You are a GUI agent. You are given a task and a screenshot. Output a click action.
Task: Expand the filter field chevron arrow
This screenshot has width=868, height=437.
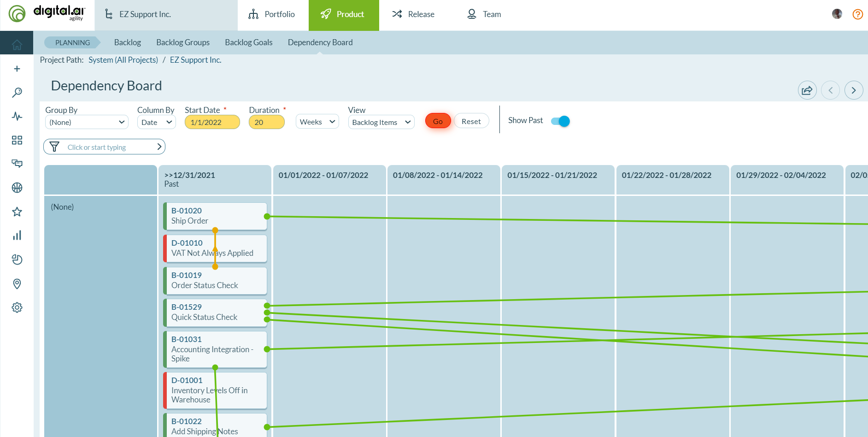pos(159,147)
